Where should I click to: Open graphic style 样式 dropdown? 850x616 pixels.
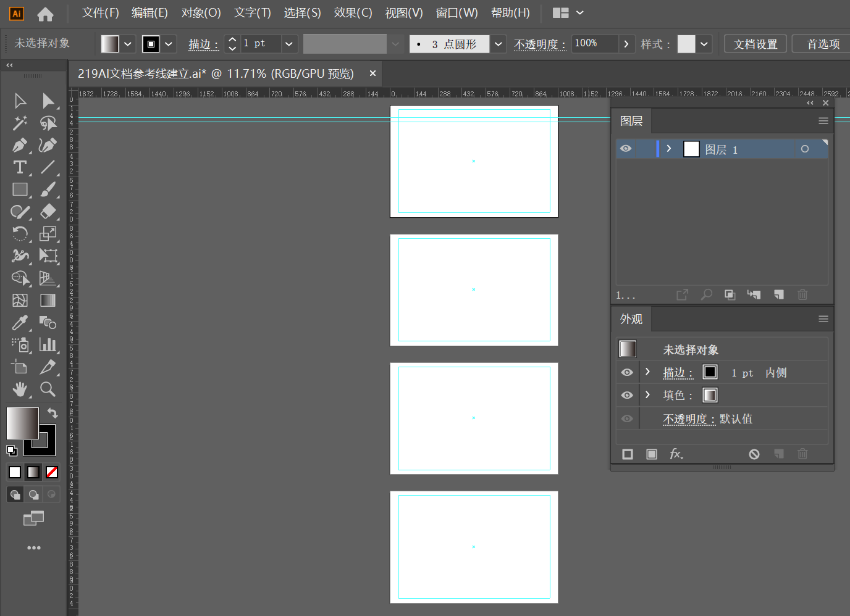click(x=704, y=44)
